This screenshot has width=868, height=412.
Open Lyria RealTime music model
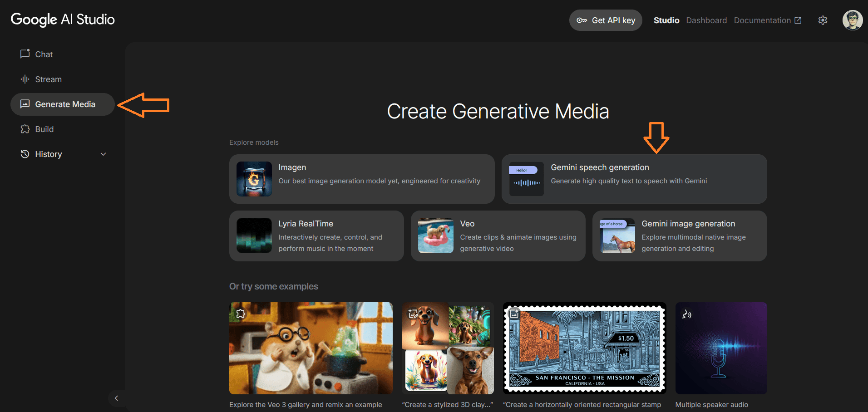[316, 236]
